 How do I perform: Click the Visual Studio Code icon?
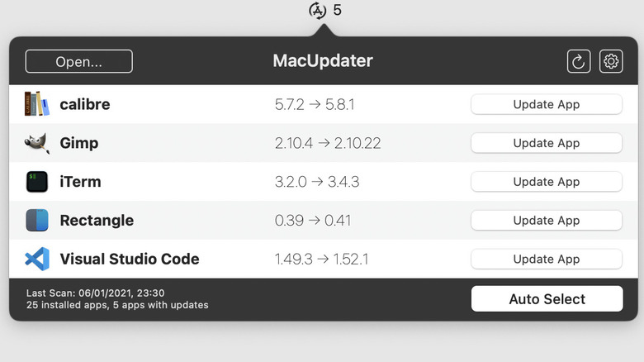pyautogui.click(x=37, y=259)
